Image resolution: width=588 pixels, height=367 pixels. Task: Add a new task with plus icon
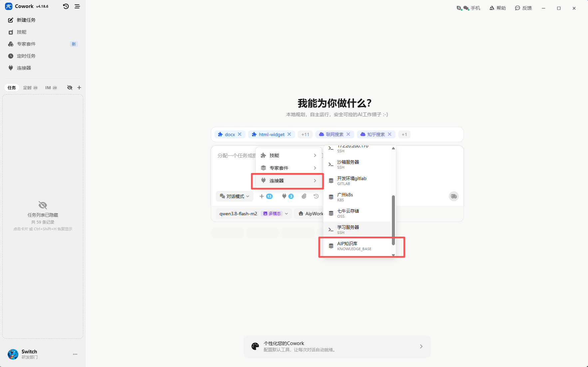(79, 88)
